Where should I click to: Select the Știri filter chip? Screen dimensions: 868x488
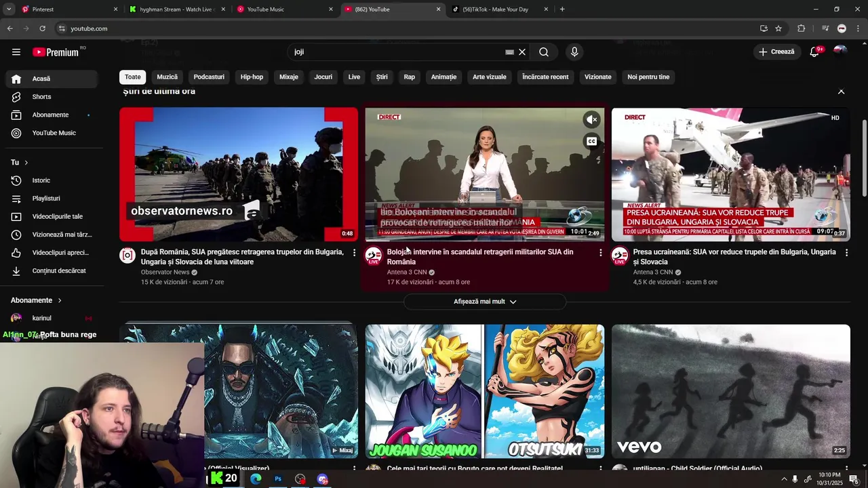tap(382, 77)
